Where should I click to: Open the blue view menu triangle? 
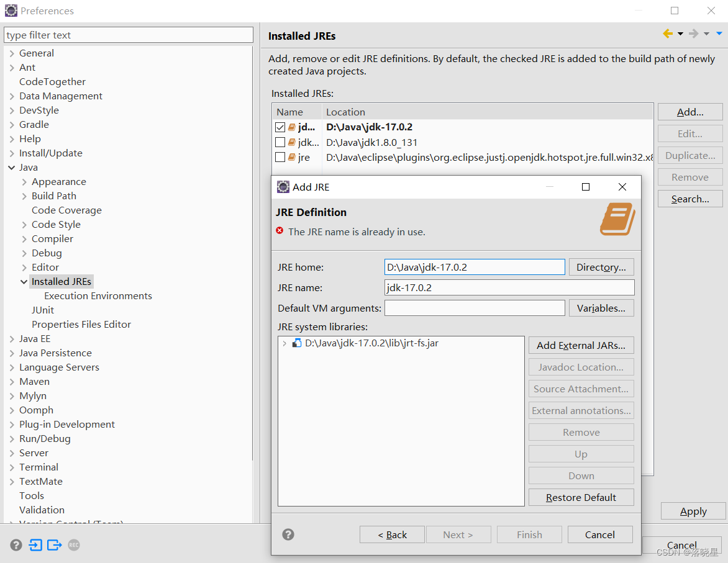(x=719, y=34)
